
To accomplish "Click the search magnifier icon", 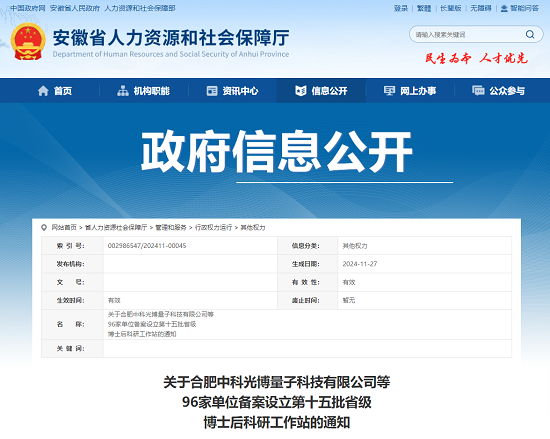I will click(x=530, y=34).
